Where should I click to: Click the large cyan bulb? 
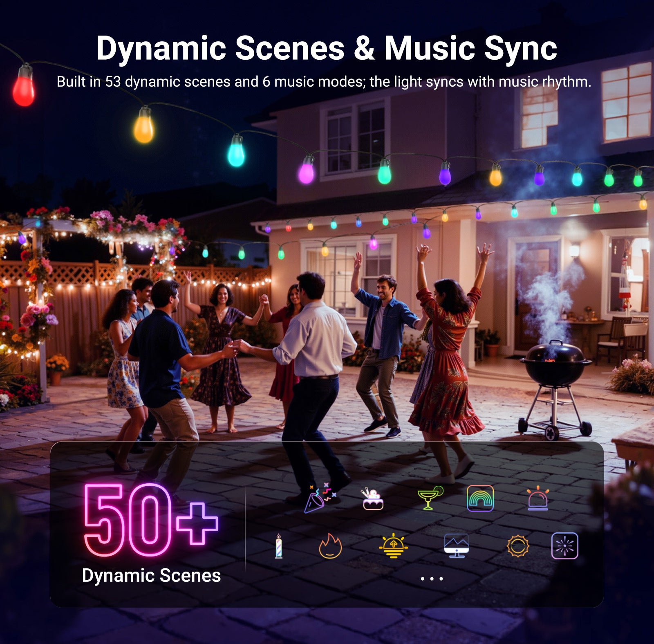[236, 153]
